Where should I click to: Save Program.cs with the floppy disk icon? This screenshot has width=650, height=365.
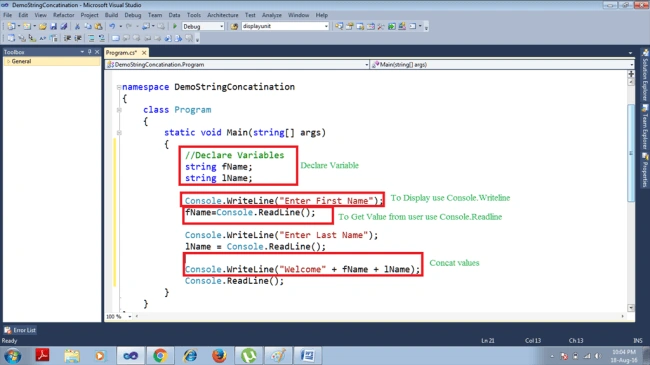coord(53,26)
